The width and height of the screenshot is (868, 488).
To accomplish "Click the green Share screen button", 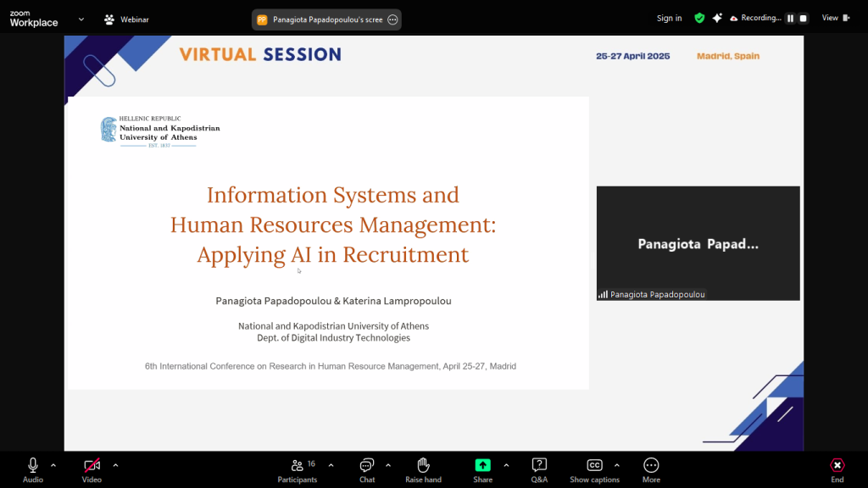I will (x=482, y=465).
